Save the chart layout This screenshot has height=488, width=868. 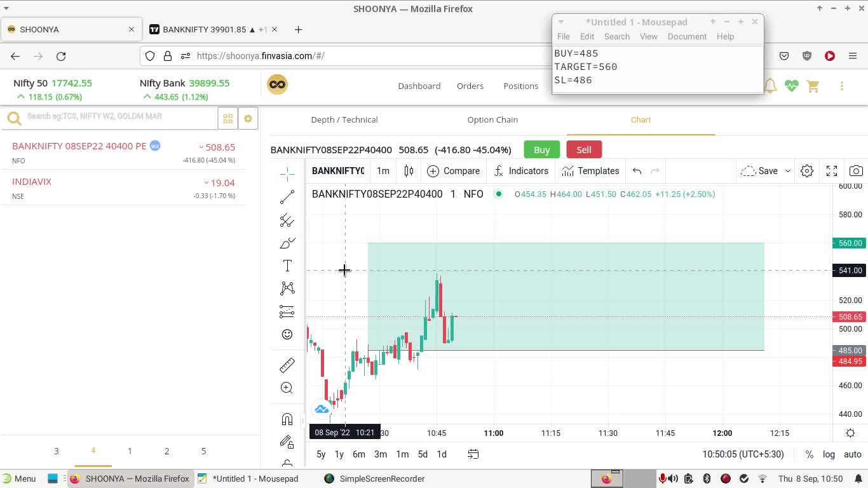coord(759,171)
